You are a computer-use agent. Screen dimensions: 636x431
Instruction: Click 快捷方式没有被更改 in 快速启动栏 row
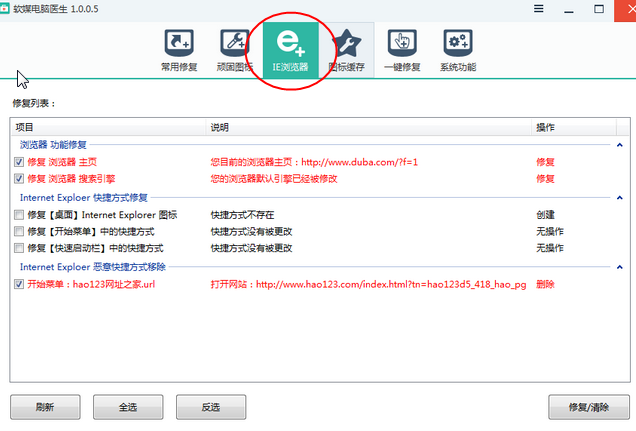pyautogui.click(x=251, y=248)
